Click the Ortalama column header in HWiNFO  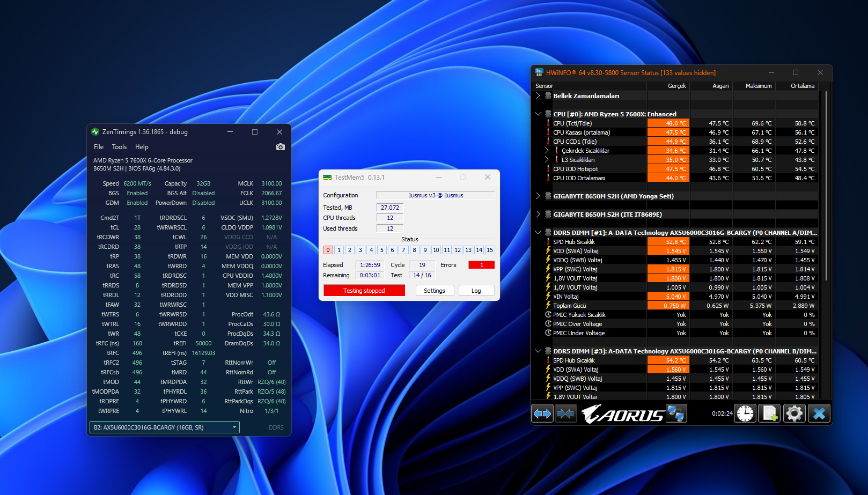[797, 86]
